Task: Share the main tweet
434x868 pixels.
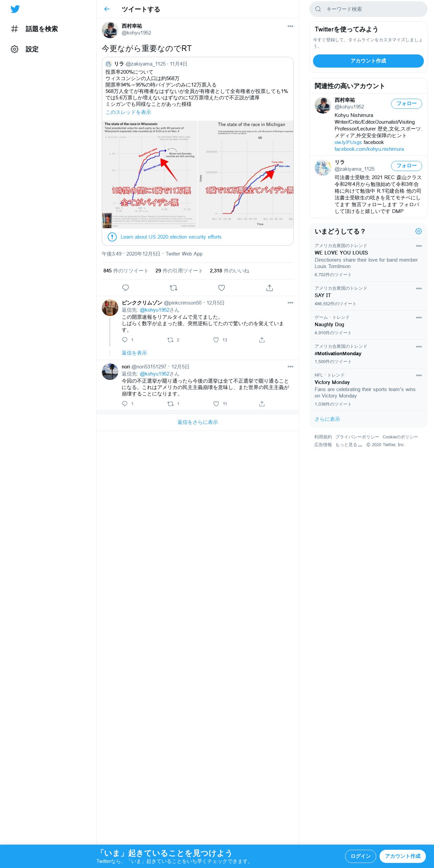Action: coord(269,288)
